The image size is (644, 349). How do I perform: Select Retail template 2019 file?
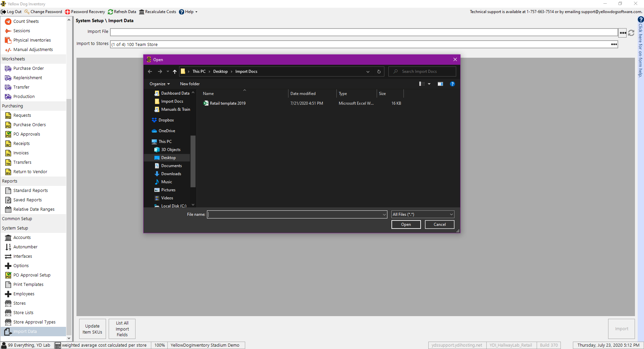227,103
